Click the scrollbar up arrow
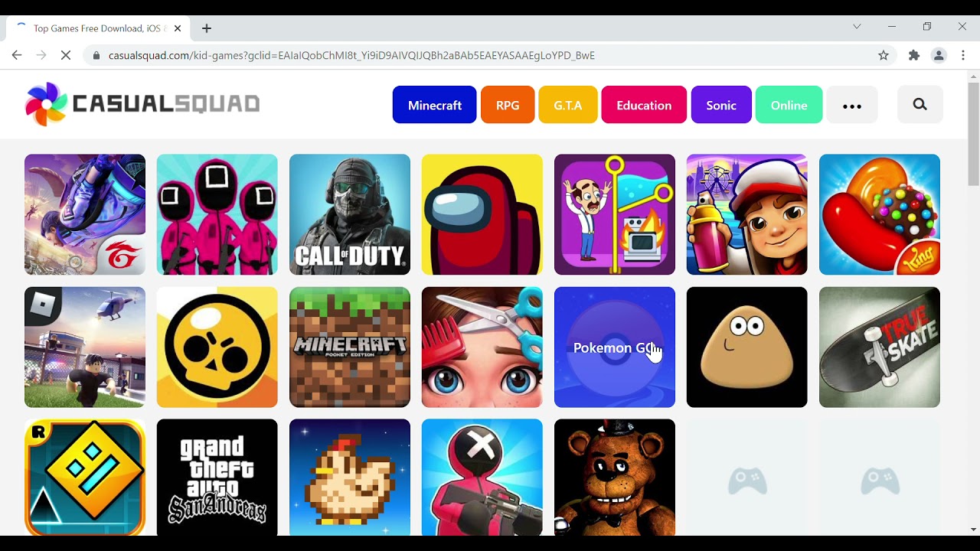The image size is (980, 551). click(x=973, y=76)
